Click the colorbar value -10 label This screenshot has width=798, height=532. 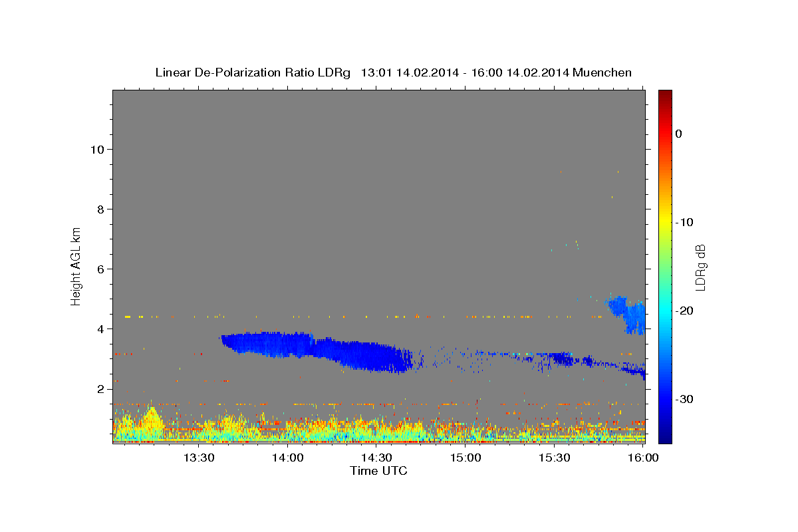coord(685,222)
